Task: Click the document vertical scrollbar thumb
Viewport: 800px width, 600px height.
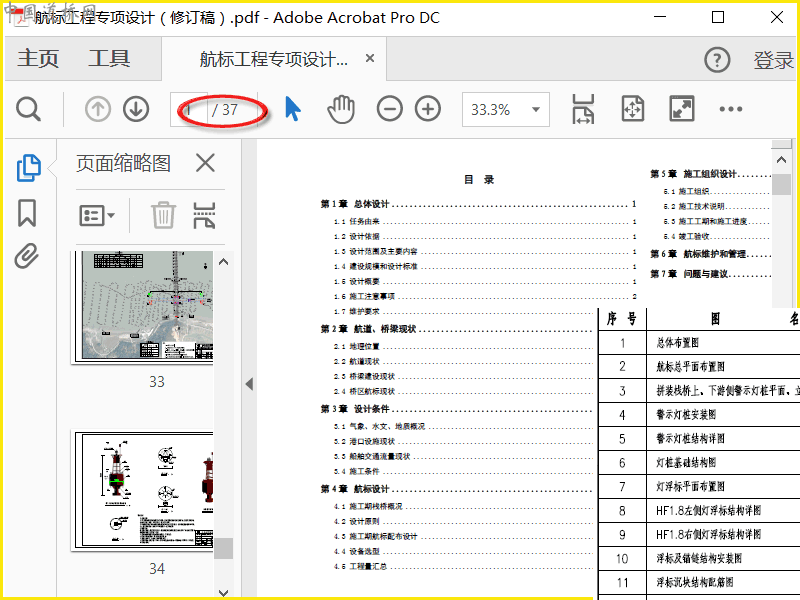Action: [781, 184]
